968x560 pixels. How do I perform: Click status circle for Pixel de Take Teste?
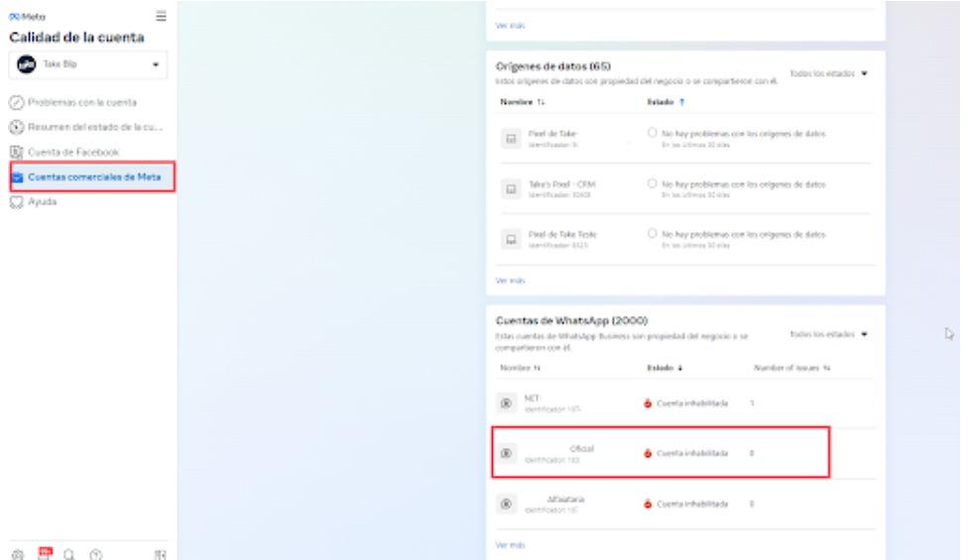652,233
